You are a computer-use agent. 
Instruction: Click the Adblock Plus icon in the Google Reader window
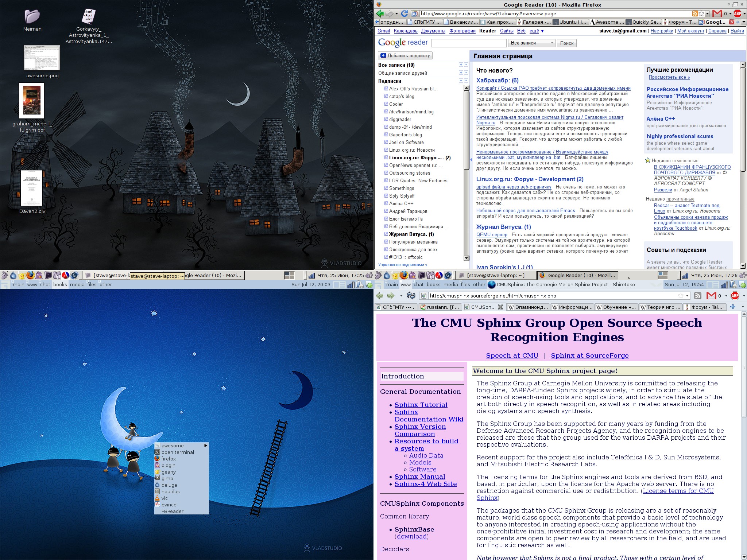coord(738,13)
